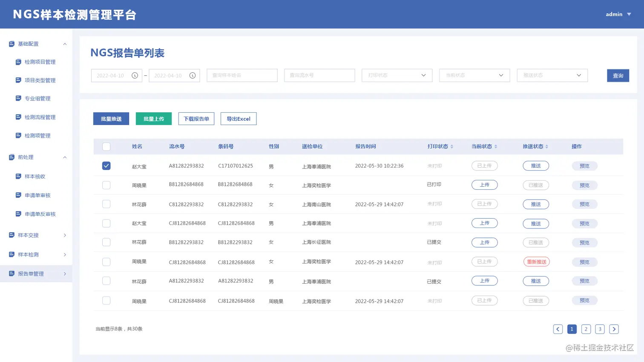
Task: Check the row with serial B81282684868
Action: click(106, 185)
